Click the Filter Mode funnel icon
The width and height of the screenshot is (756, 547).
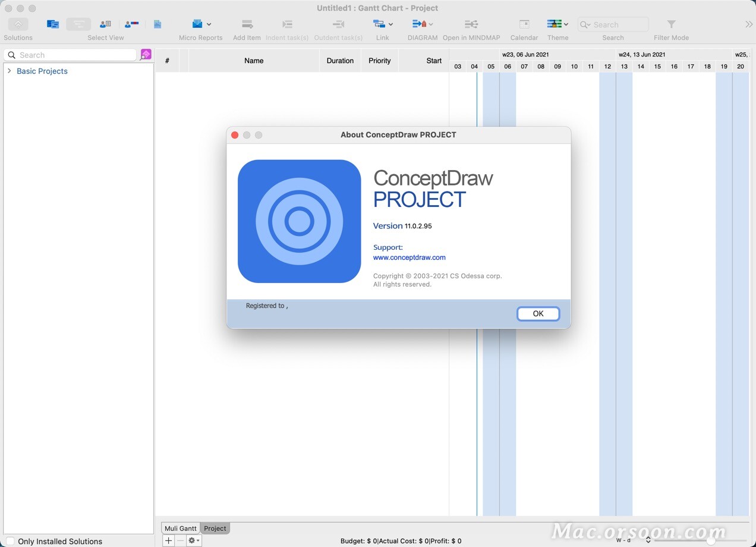click(671, 24)
